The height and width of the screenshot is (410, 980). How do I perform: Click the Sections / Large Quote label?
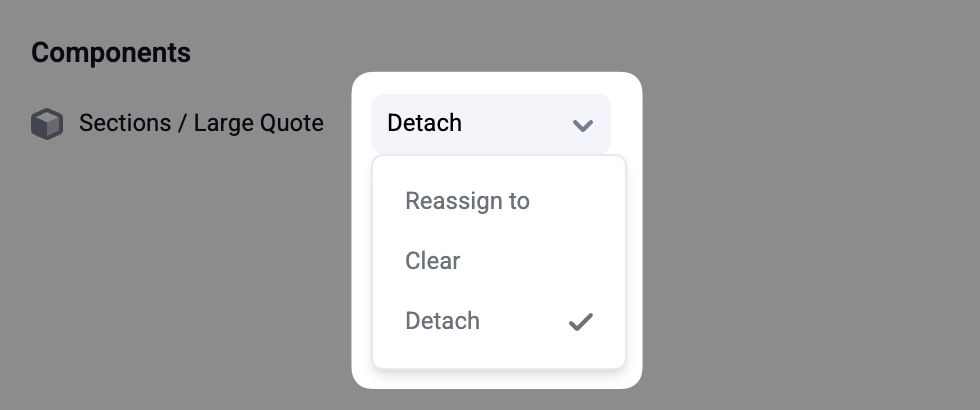[201, 124]
